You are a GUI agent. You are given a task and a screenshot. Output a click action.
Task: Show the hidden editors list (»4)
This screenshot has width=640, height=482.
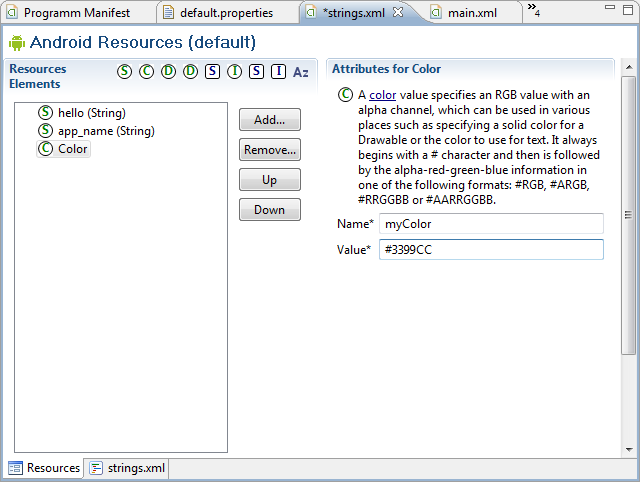pyautogui.click(x=533, y=10)
